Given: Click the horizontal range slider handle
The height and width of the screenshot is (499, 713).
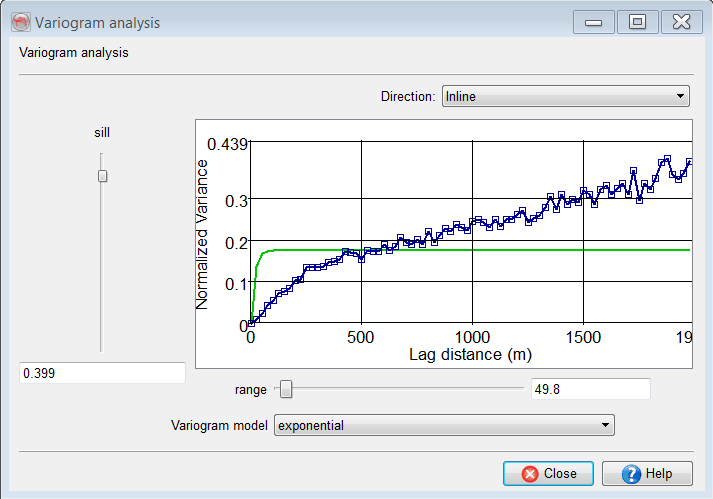Looking at the screenshot, I should pos(286,388).
